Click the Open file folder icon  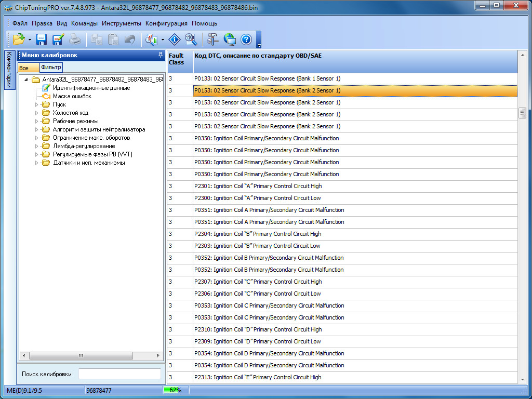(19, 39)
